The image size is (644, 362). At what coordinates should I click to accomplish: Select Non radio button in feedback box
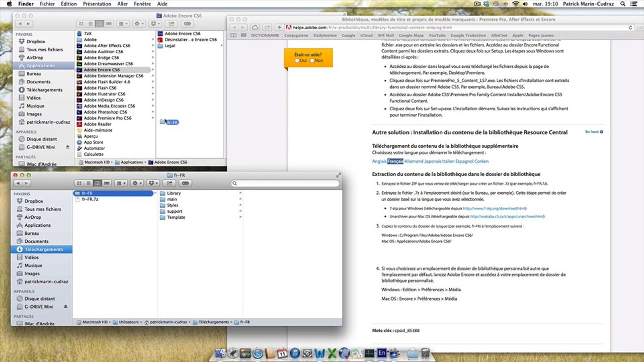(x=312, y=61)
